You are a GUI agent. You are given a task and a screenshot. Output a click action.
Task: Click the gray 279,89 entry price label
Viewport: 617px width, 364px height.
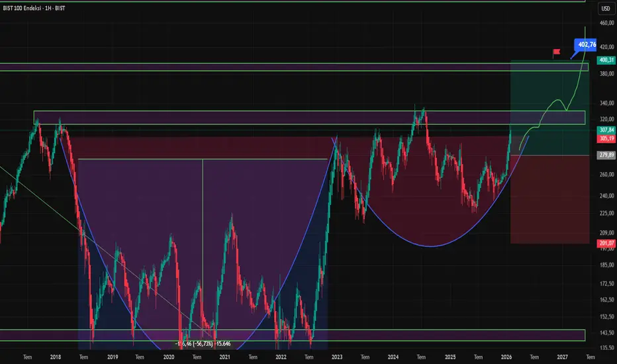pos(606,155)
